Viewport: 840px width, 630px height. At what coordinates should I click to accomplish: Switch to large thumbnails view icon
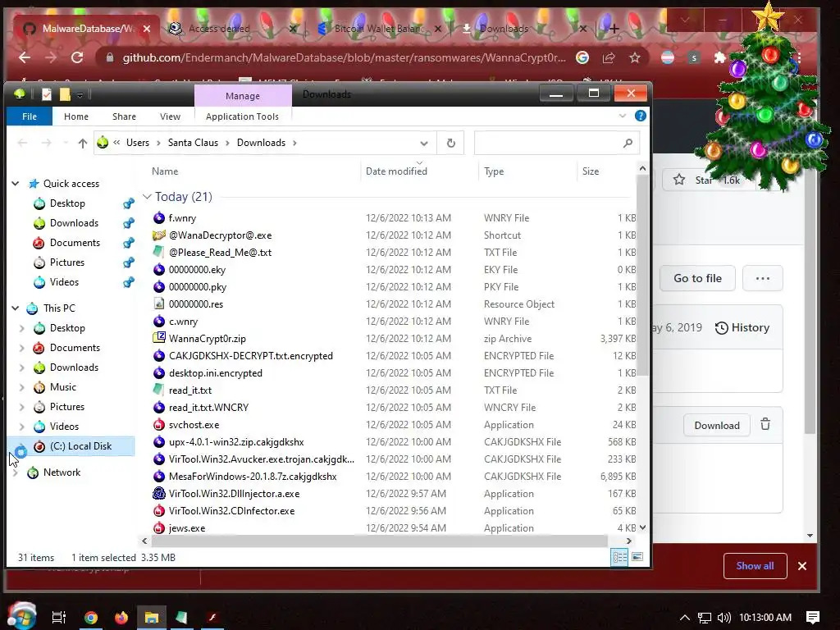[x=637, y=557]
